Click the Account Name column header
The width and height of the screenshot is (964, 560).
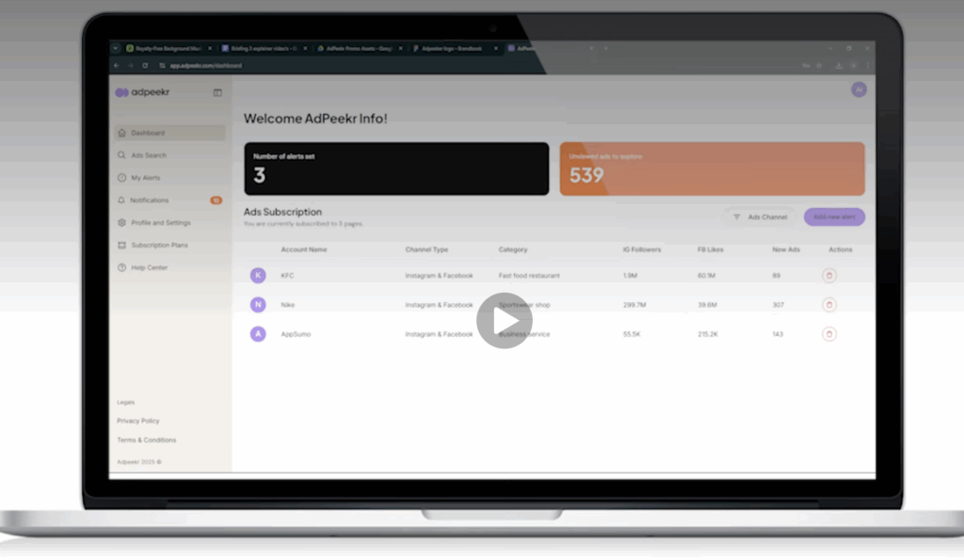tap(304, 249)
